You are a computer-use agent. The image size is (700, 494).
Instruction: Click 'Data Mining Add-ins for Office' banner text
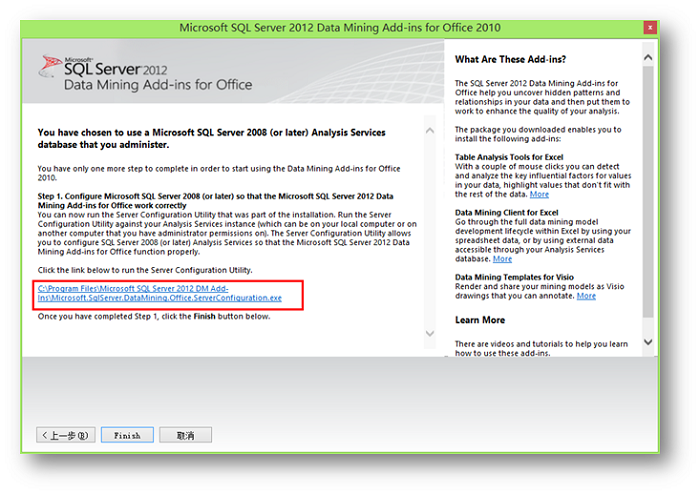coord(158,85)
